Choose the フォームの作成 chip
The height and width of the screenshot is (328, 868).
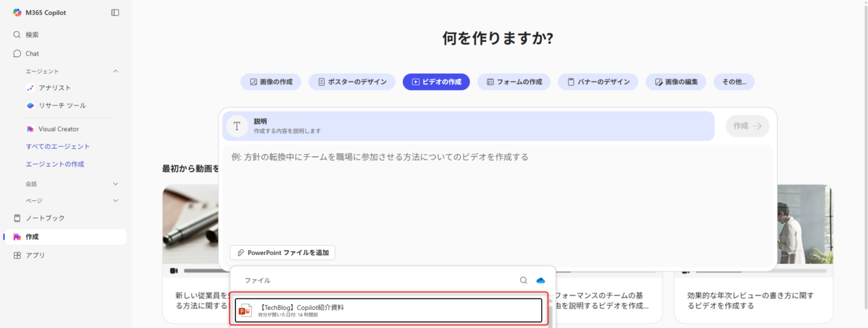pyautogui.click(x=514, y=82)
